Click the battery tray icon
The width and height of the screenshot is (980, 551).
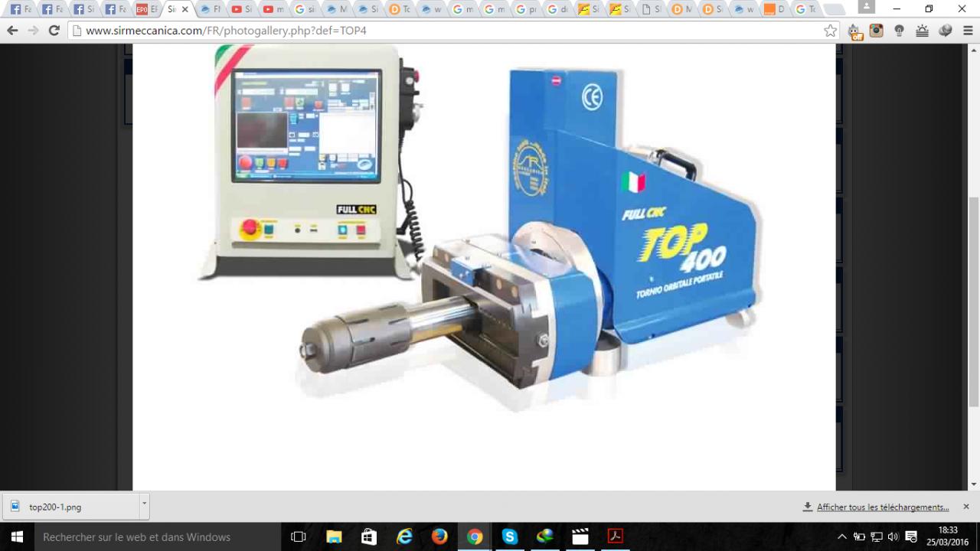[860, 536]
